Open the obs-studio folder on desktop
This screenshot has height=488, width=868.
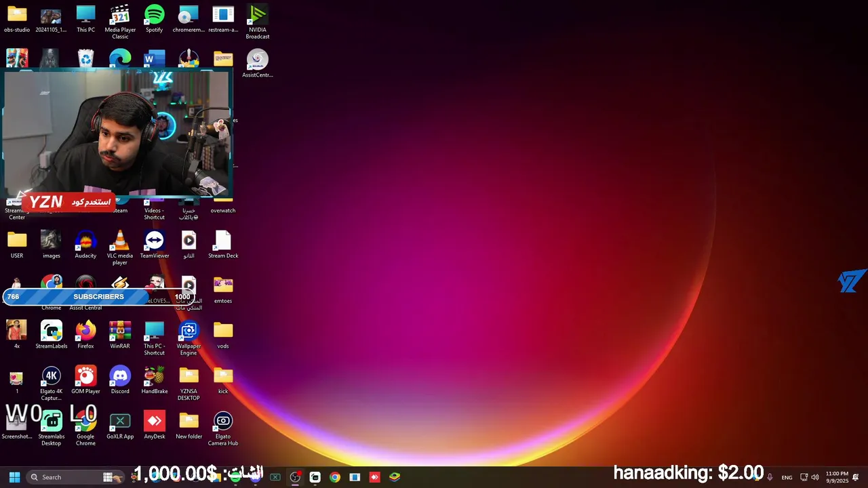17,19
